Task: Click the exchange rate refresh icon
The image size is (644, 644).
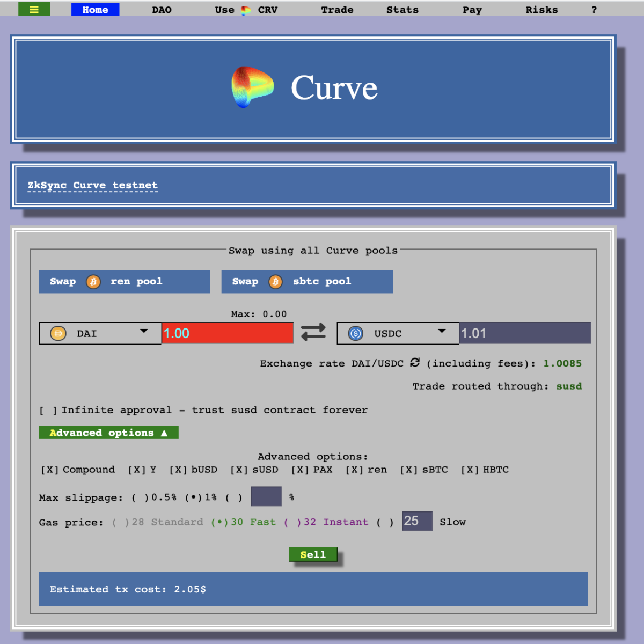Action: tap(415, 363)
